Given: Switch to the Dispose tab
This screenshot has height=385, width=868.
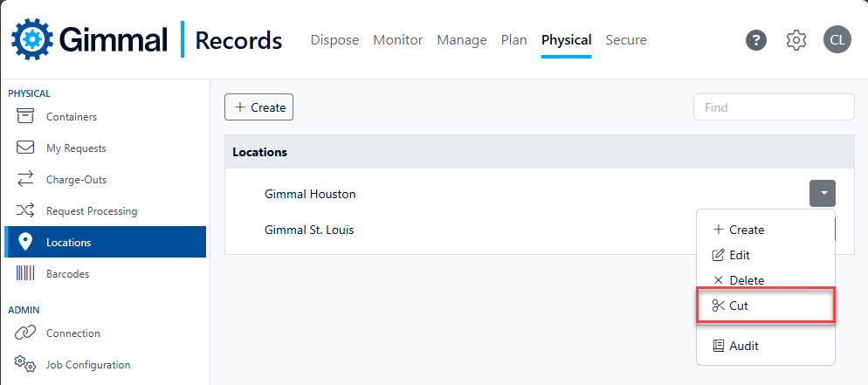Looking at the screenshot, I should click(x=334, y=40).
